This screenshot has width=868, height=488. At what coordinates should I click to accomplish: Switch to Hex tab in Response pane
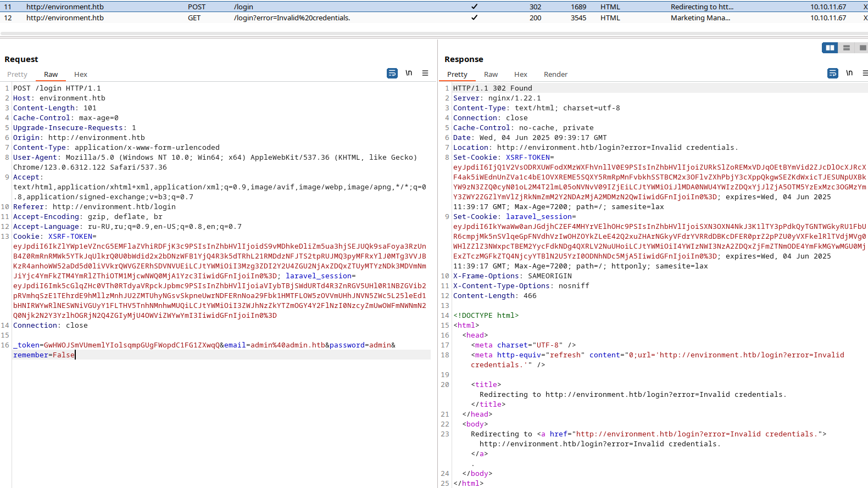tap(521, 74)
